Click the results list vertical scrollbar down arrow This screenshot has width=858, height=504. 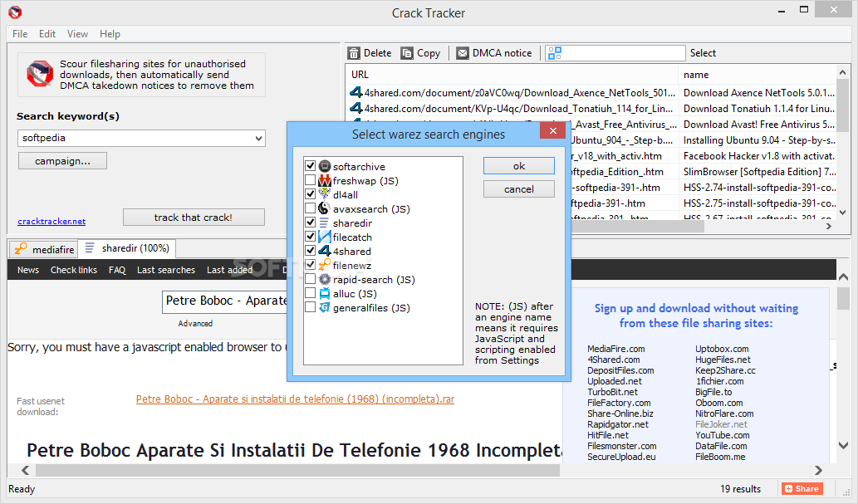click(843, 213)
